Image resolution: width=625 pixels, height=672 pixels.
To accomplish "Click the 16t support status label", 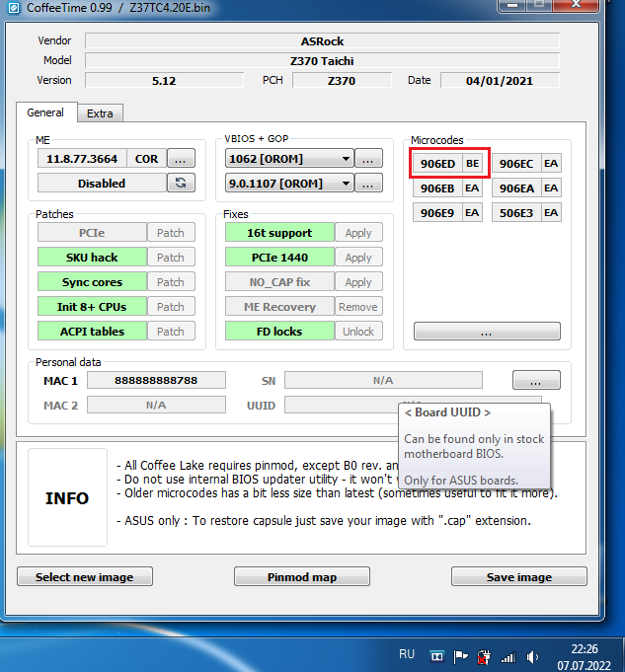I will 279,233.
